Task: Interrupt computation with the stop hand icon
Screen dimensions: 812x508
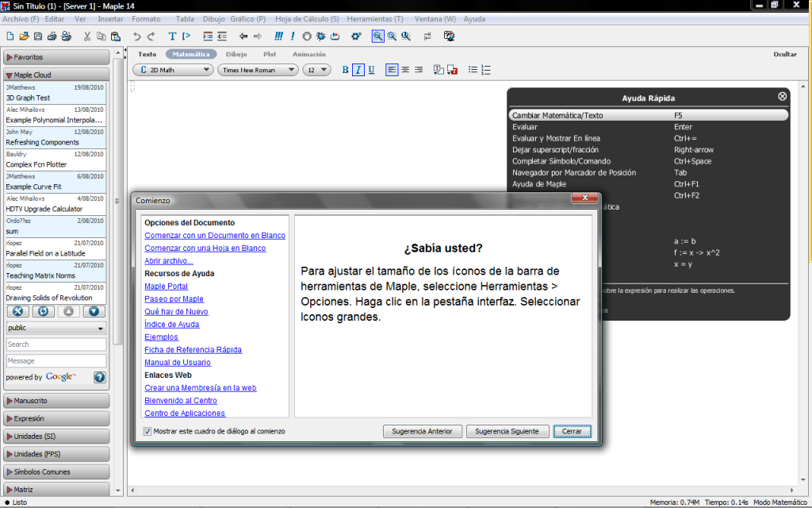Action: pos(307,37)
